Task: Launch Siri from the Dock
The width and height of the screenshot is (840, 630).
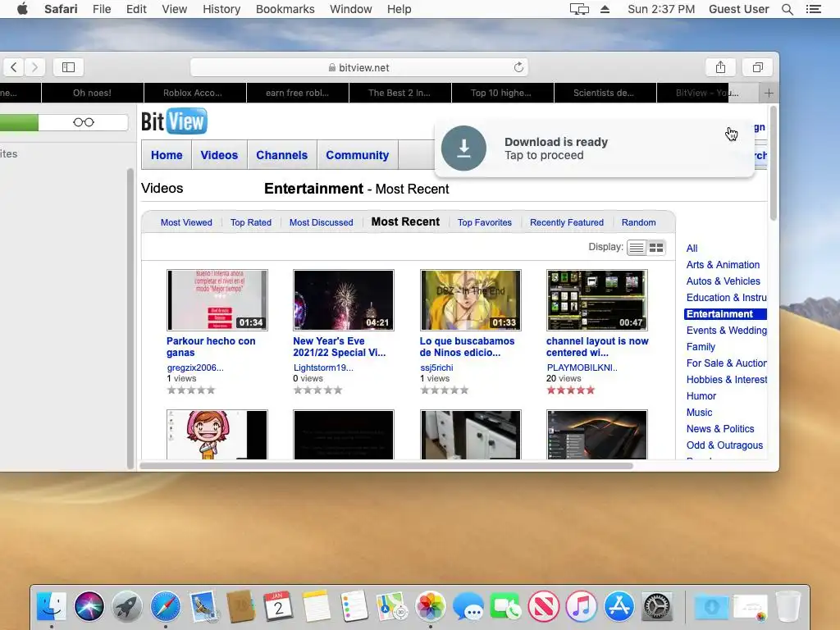Action: click(x=89, y=606)
